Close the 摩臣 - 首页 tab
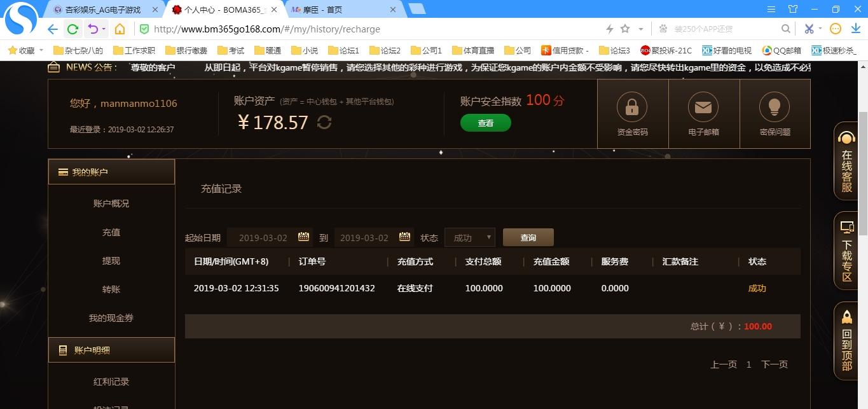Image resolution: width=868 pixels, height=409 pixels. (392, 10)
